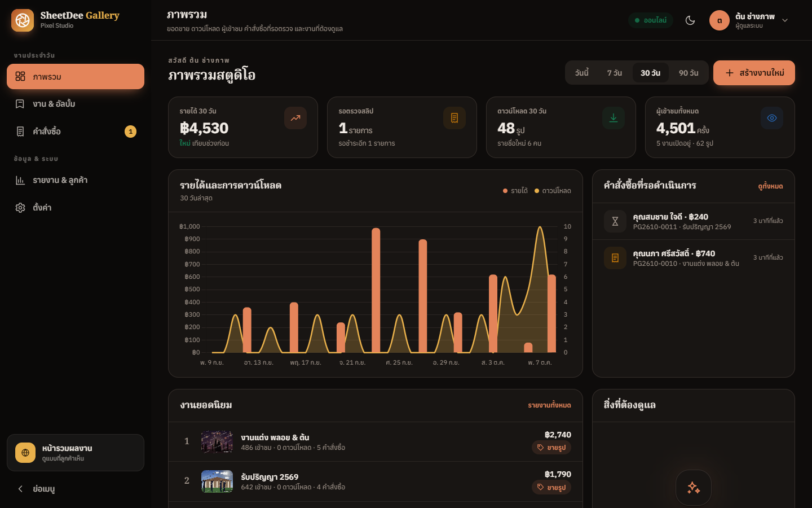
Task: Click the receipt icon on รอตรวจสลิป card
Action: pos(454,118)
